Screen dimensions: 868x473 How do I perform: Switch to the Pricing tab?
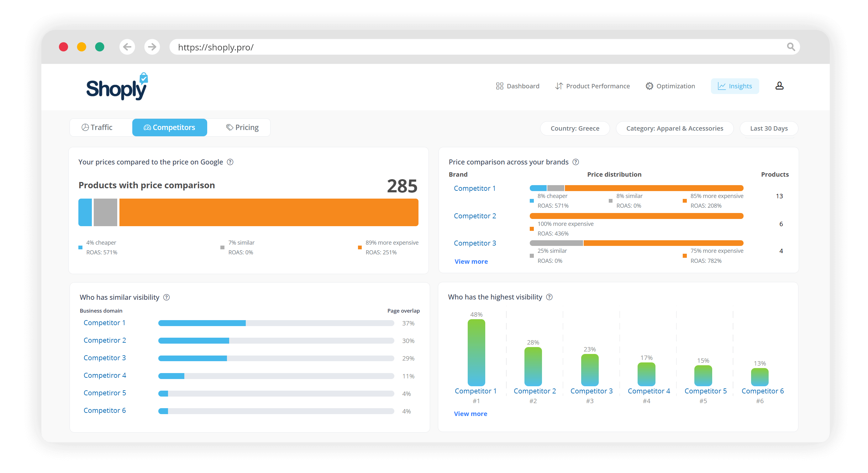click(242, 127)
